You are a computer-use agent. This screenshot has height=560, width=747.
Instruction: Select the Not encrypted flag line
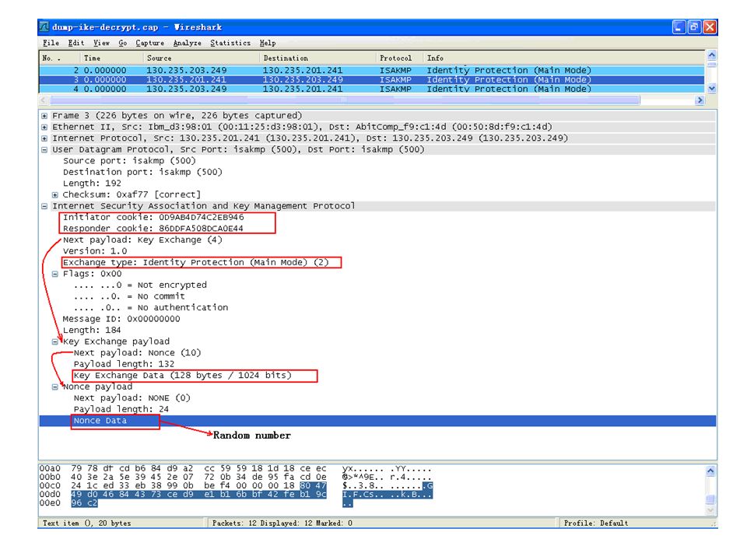click(140, 285)
